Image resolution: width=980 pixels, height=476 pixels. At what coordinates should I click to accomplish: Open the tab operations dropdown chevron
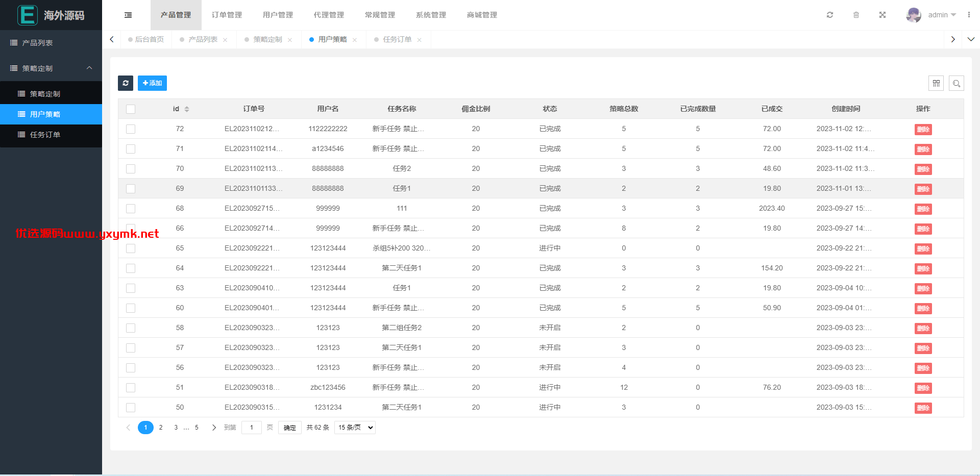971,39
